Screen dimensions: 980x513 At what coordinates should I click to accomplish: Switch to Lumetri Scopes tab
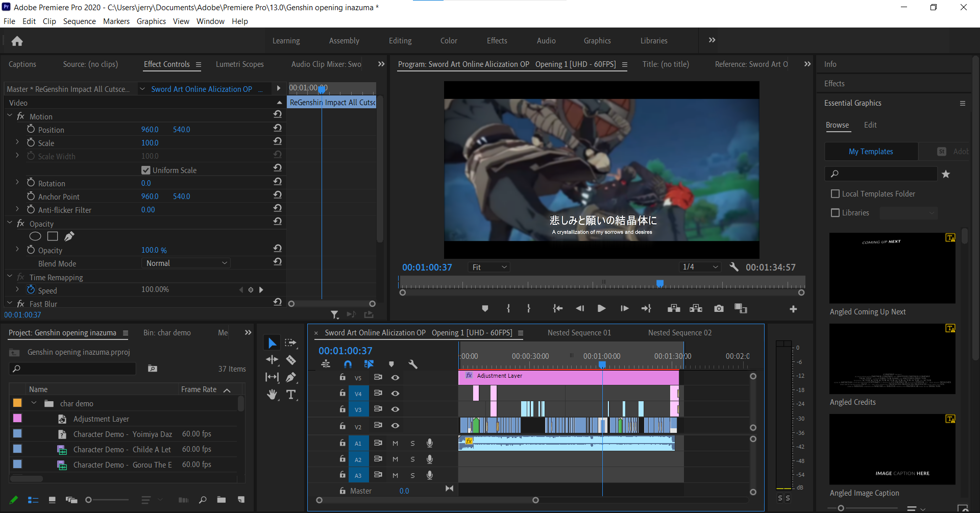click(239, 64)
